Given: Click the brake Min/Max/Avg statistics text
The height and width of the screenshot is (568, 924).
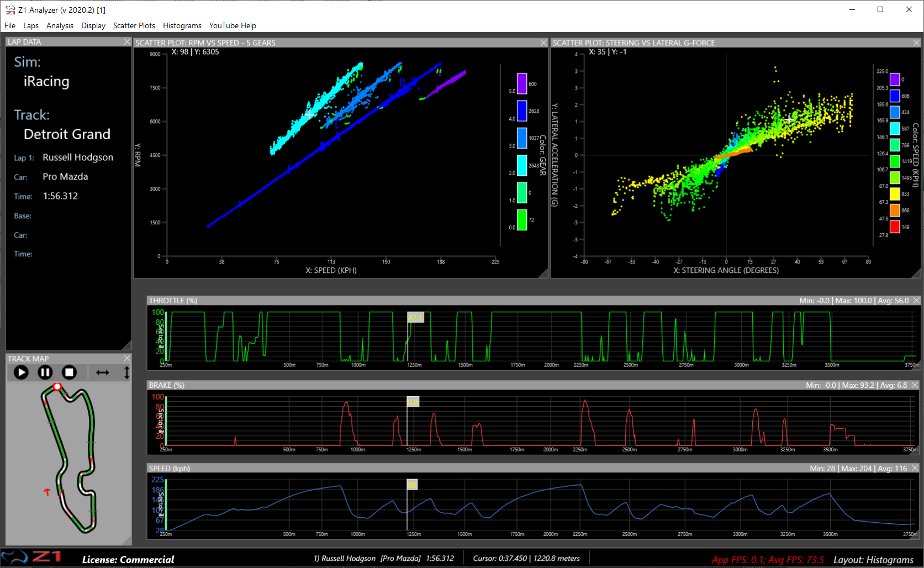Looking at the screenshot, I should 857,385.
